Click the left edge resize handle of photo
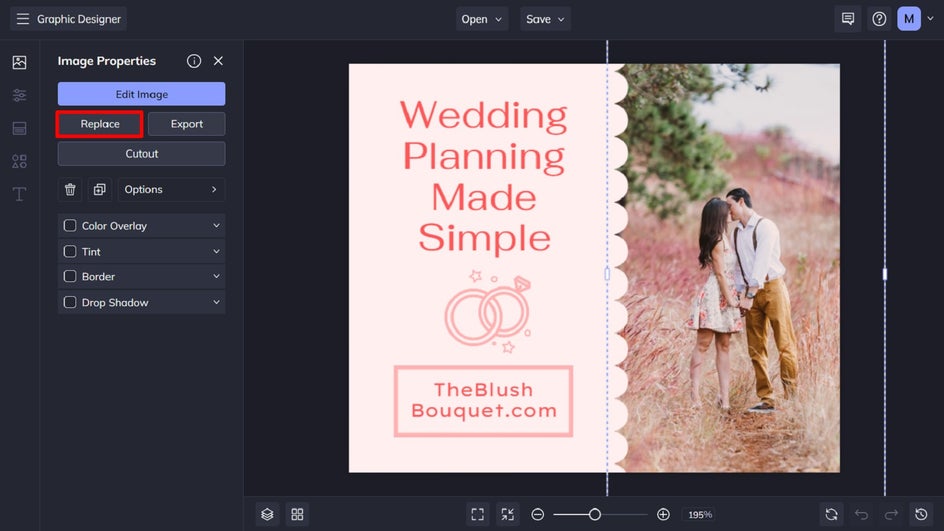This screenshot has width=944, height=531. point(607,274)
